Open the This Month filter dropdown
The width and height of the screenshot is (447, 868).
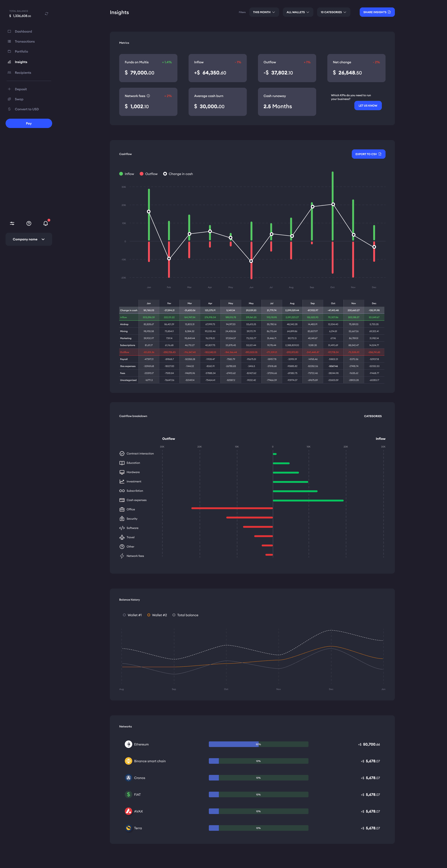[x=264, y=12]
